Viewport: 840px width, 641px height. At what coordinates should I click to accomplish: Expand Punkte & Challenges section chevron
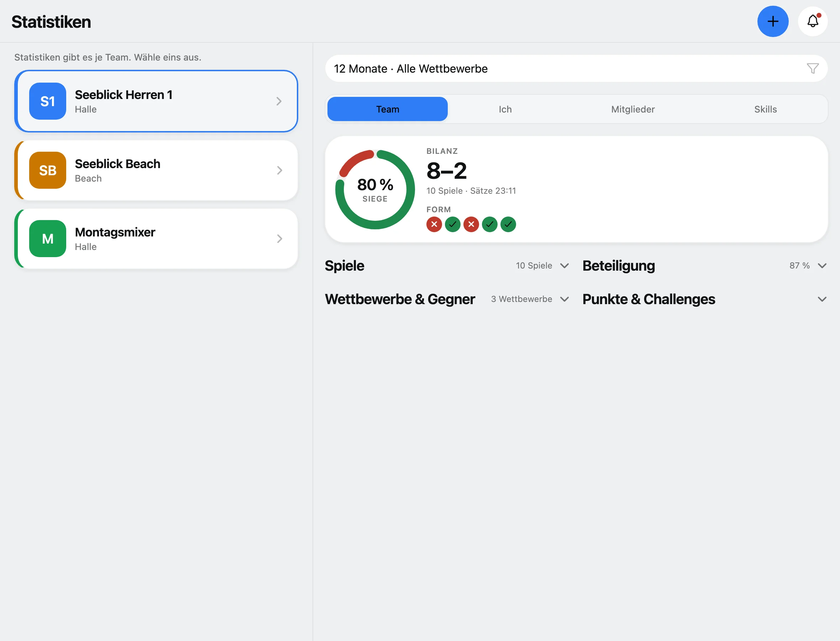822,299
